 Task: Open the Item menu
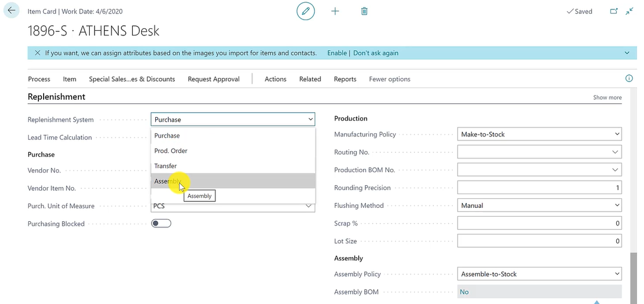70,79
